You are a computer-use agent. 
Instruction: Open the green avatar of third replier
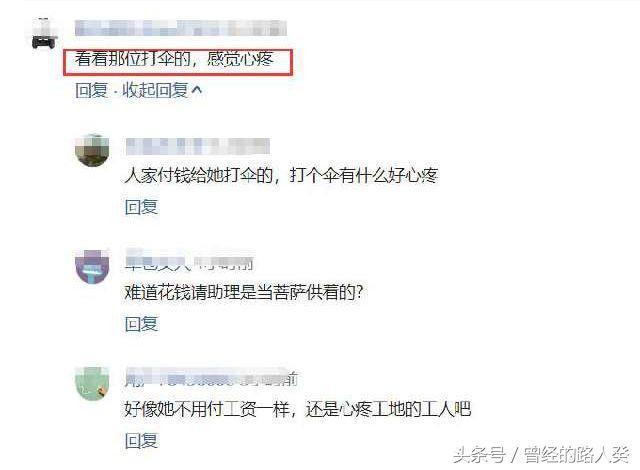[x=92, y=384]
